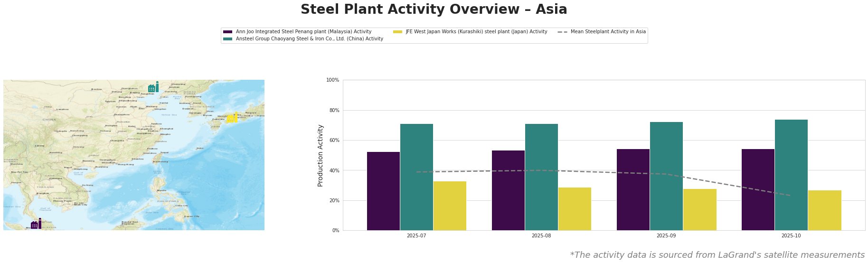Click the satellite measurements source footnote
The width and height of the screenshot is (868, 263).
coord(717,255)
